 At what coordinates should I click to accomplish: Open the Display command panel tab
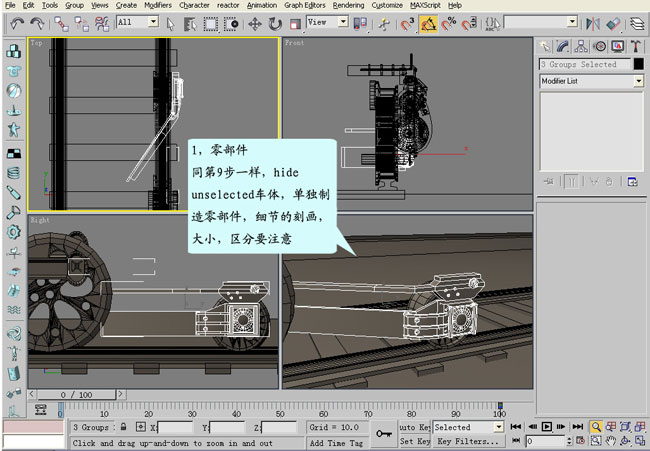[617, 46]
